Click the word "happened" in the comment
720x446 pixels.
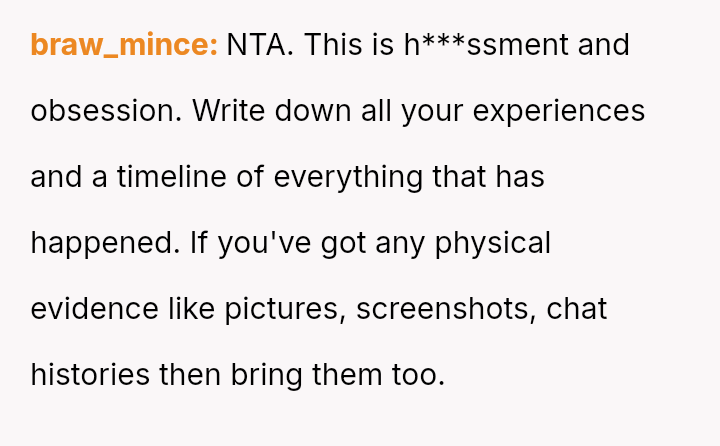[102, 243]
